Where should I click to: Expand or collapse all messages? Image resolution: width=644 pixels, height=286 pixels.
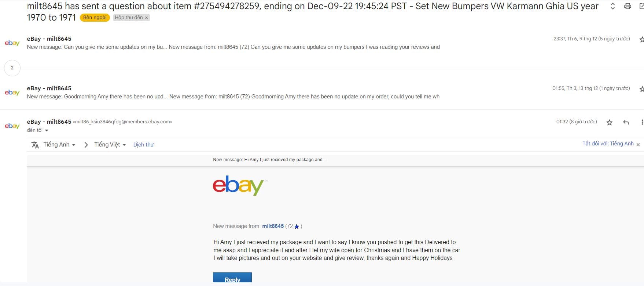612,6
